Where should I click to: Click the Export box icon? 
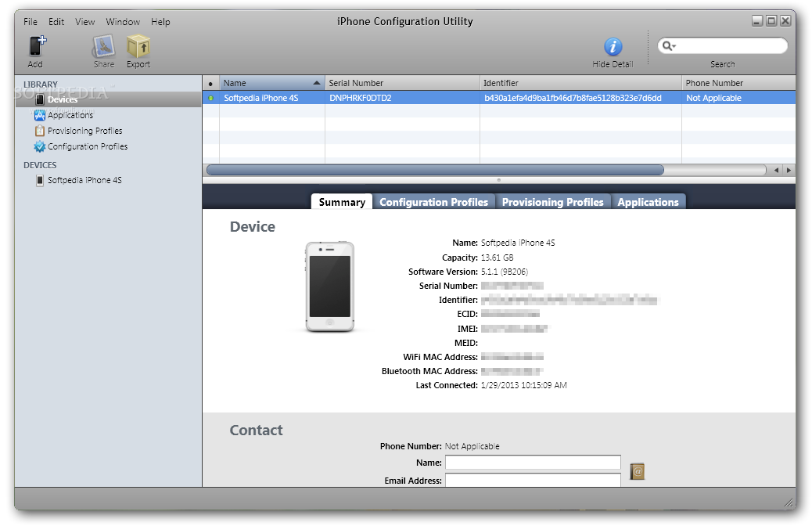pyautogui.click(x=138, y=46)
